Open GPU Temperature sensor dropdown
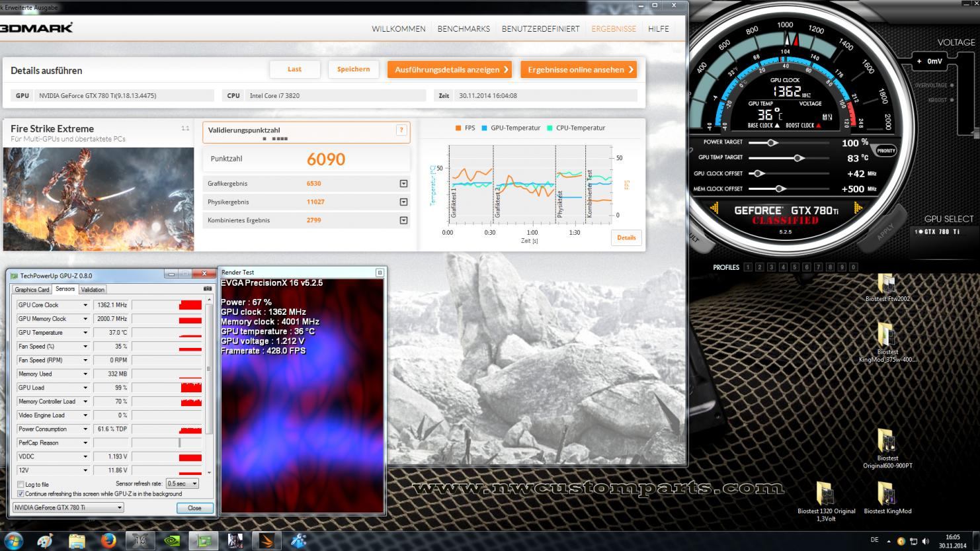Screen dimensions: 980x551 point(85,333)
